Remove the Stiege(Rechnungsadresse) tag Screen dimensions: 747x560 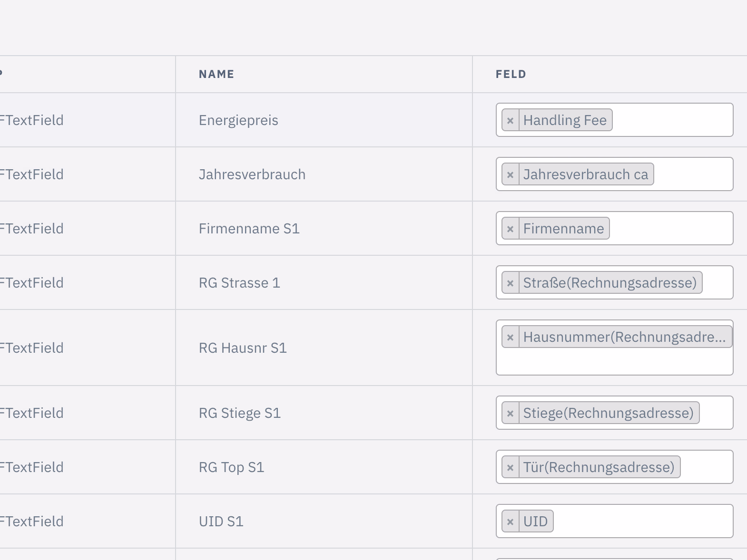coord(511,413)
